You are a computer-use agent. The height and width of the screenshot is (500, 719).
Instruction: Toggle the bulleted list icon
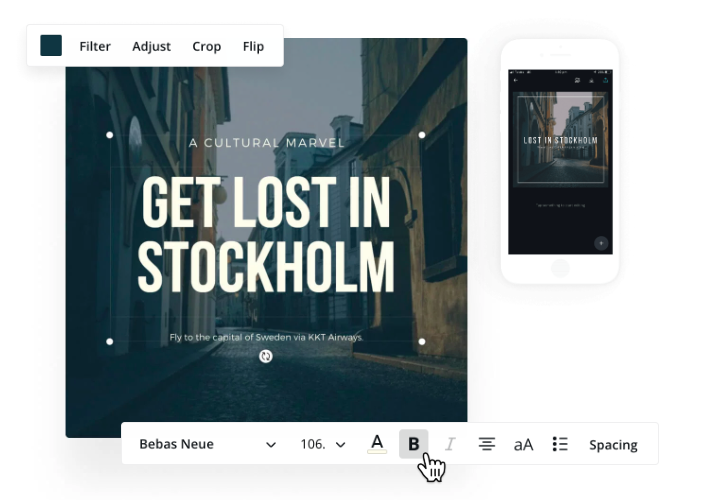pyautogui.click(x=560, y=444)
